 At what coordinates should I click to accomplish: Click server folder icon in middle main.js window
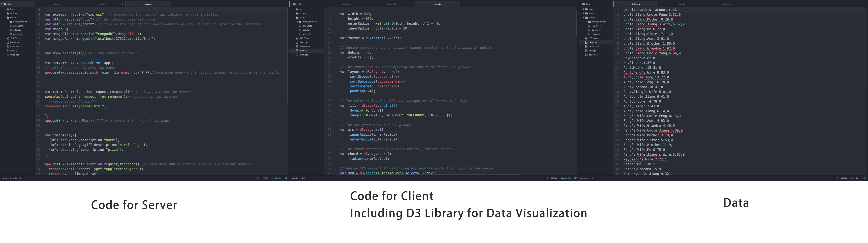(298, 18)
